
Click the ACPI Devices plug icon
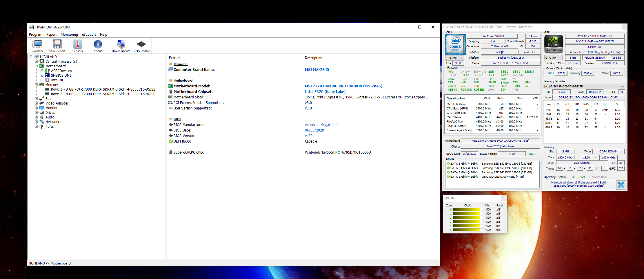click(x=47, y=71)
